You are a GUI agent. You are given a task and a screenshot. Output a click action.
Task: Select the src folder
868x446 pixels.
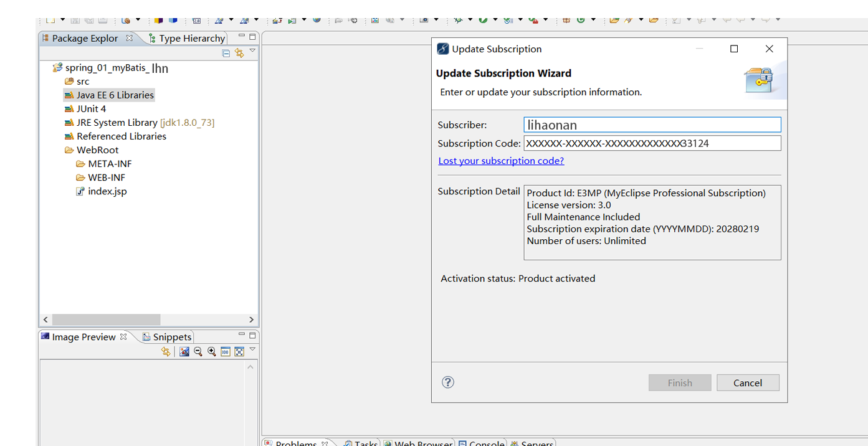click(x=77, y=82)
